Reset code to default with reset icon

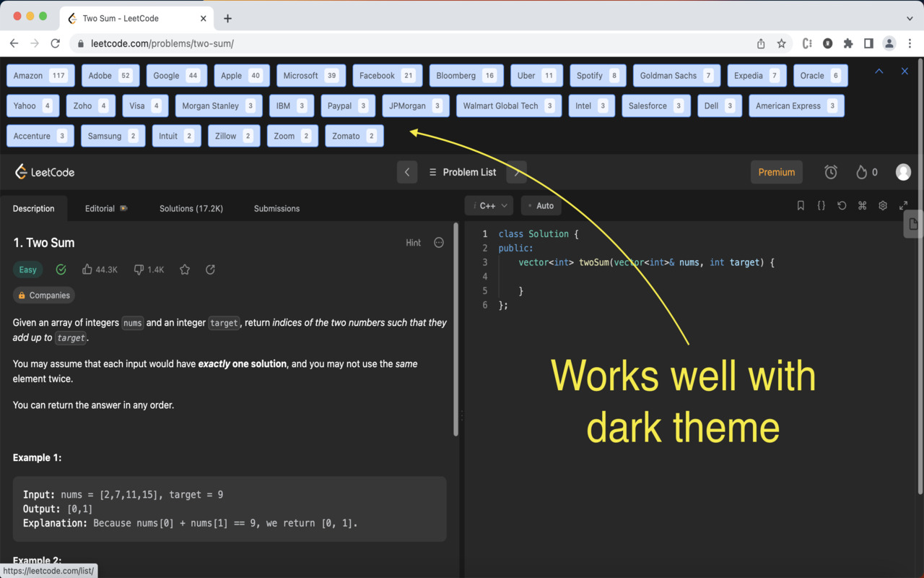click(842, 206)
